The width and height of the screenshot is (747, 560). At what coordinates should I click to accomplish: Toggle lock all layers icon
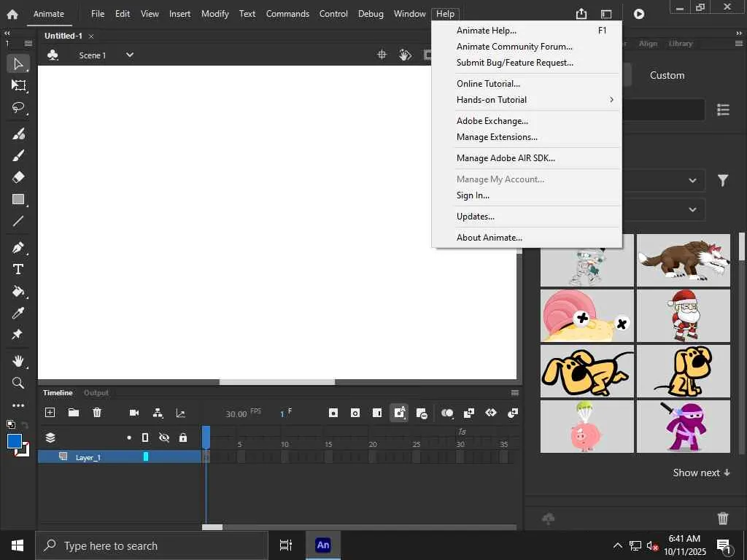[183, 437]
